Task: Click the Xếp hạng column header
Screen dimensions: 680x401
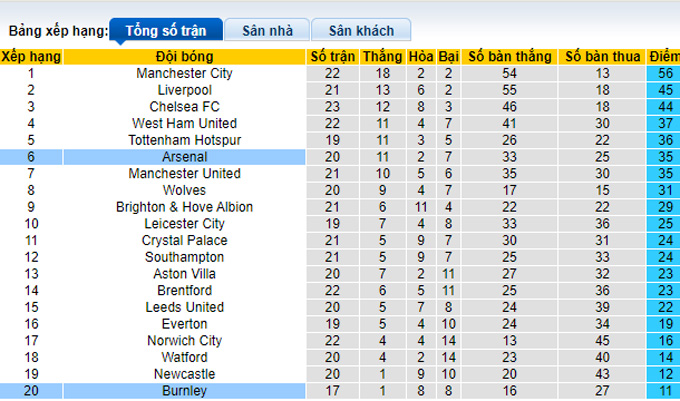Action: [31, 56]
